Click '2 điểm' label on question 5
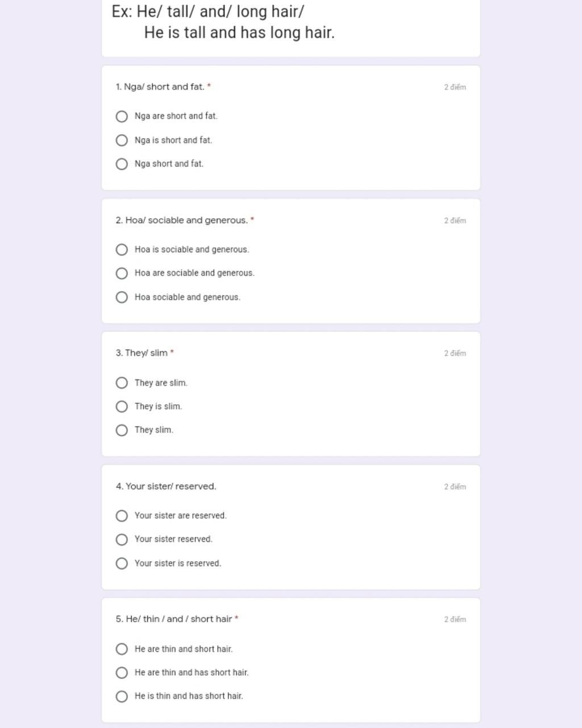 click(455, 619)
